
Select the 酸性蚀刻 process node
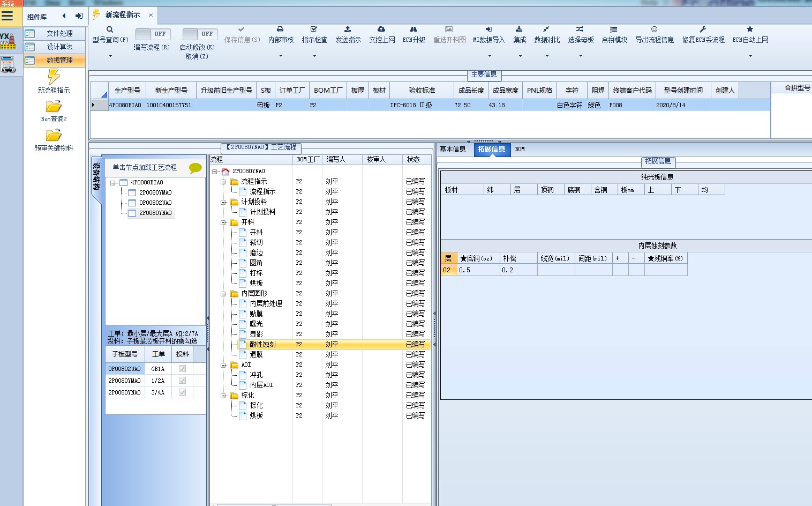click(x=262, y=345)
